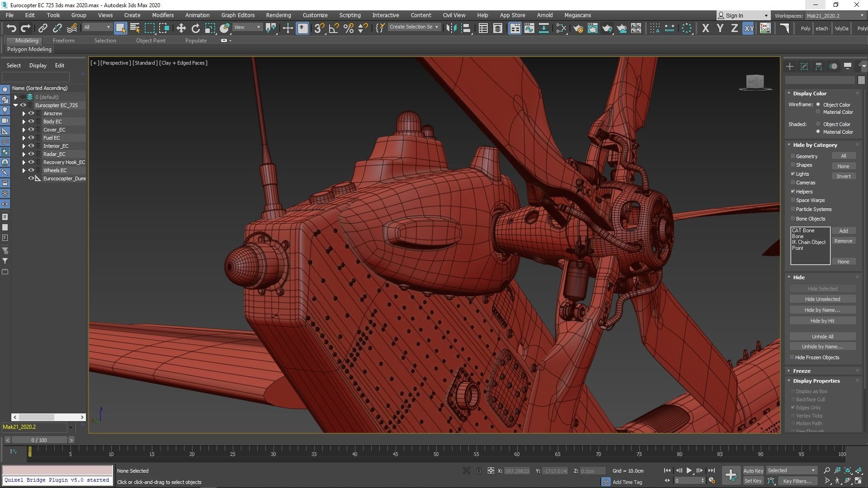Select Wireframe Material Color radio button
This screenshot has height=488, width=868.
(818, 112)
